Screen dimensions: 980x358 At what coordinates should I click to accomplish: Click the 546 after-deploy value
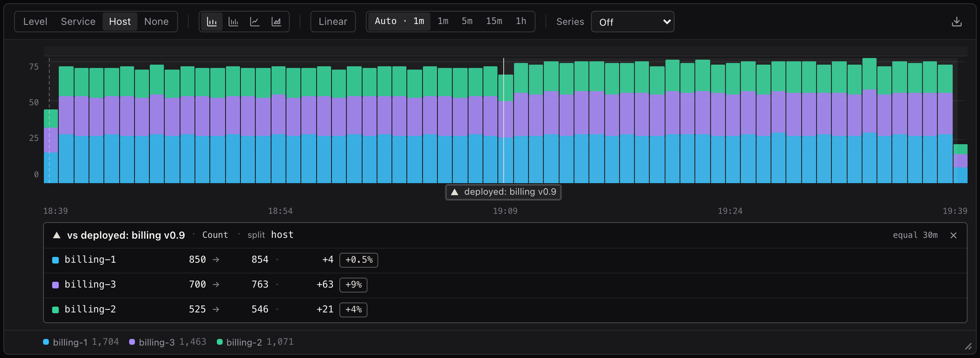click(x=260, y=310)
